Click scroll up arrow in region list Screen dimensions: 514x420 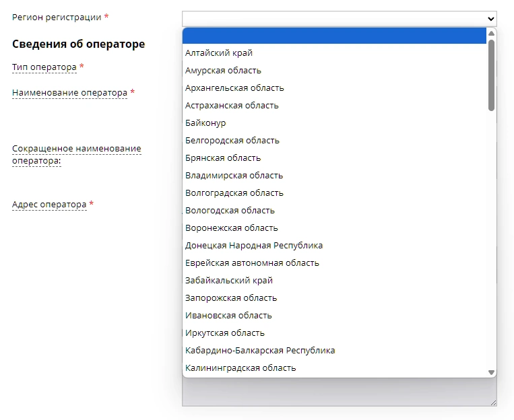pos(491,33)
